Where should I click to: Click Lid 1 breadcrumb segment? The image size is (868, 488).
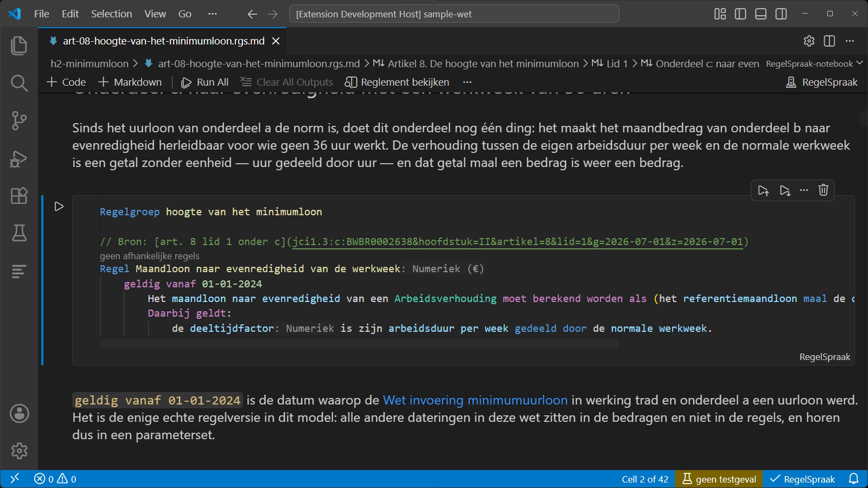coord(610,64)
